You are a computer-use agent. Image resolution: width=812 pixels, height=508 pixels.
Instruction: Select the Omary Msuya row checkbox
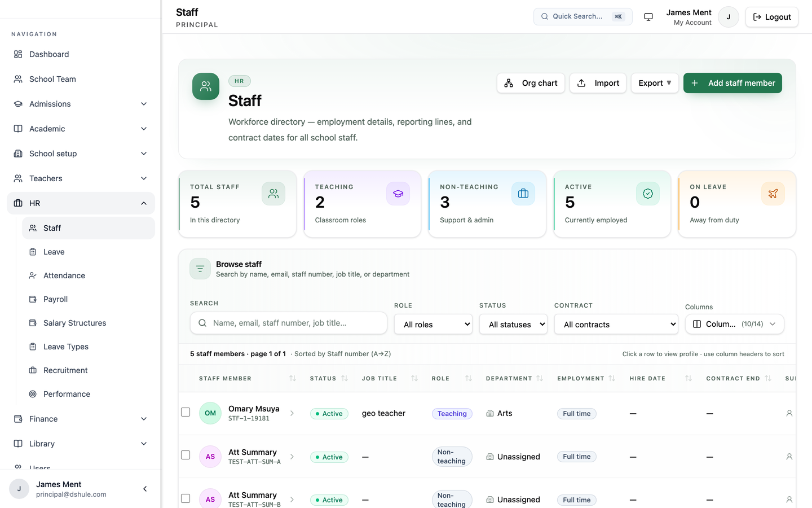pos(186,412)
